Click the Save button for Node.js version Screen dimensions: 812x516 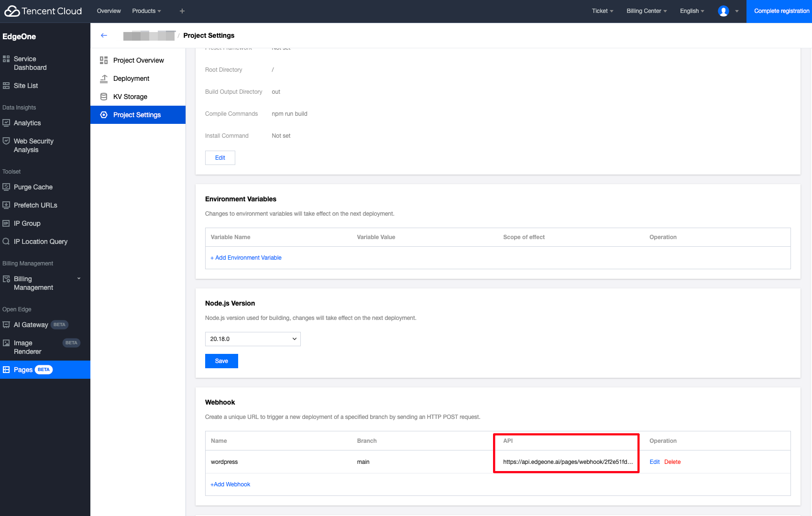tap(221, 361)
